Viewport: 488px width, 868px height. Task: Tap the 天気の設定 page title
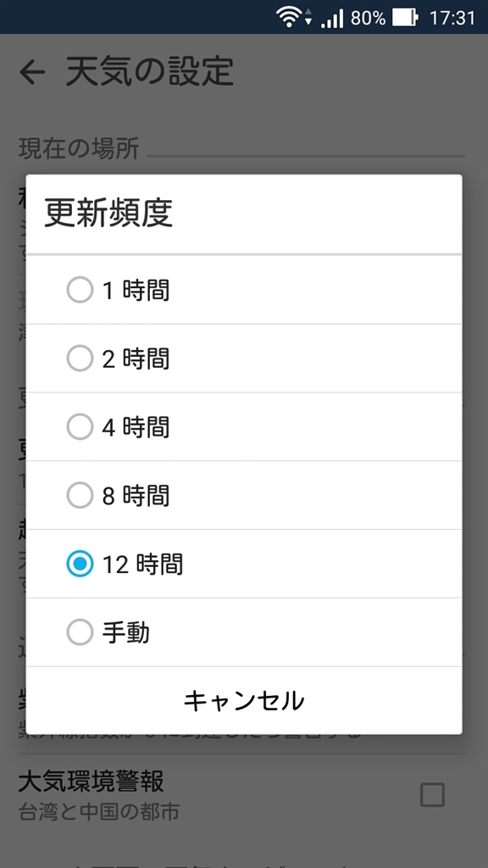click(x=149, y=71)
